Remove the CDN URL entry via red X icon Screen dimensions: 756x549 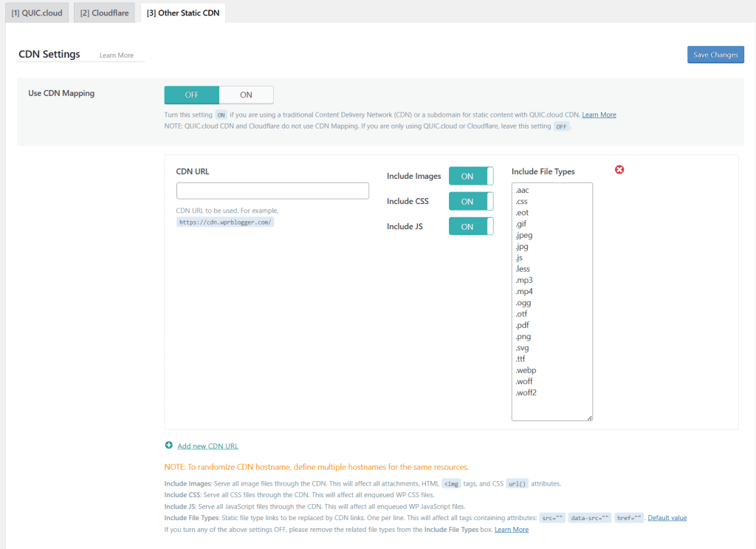[619, 170]
